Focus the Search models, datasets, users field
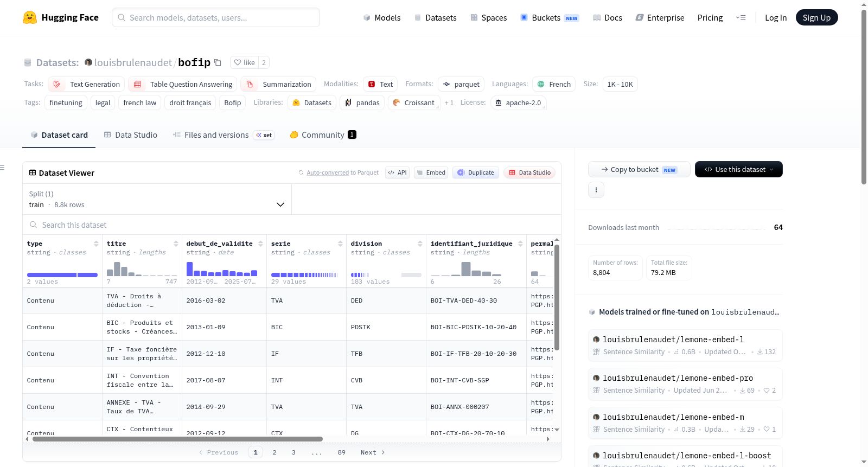868x467 pixels. tap(216, 17)
